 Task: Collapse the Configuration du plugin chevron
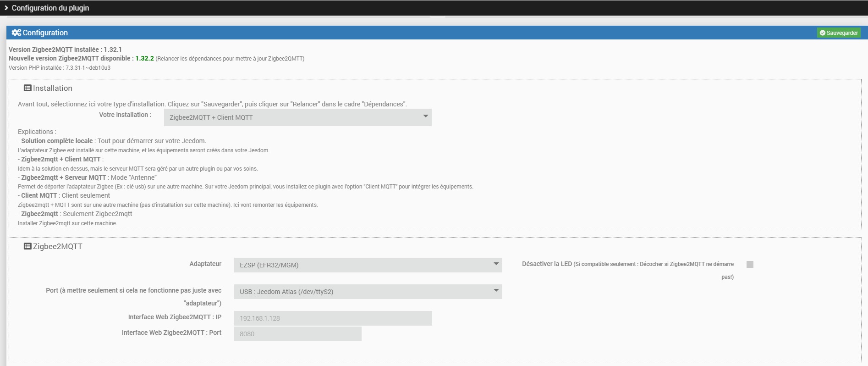coord(6,8)
